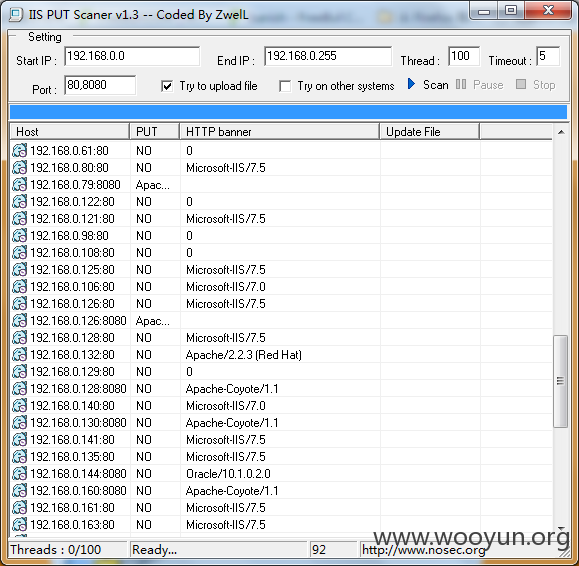Click the Oracle/10.1.0.2.0 banner
This screenshot has width=579, height=566.
tap(228, 474)
